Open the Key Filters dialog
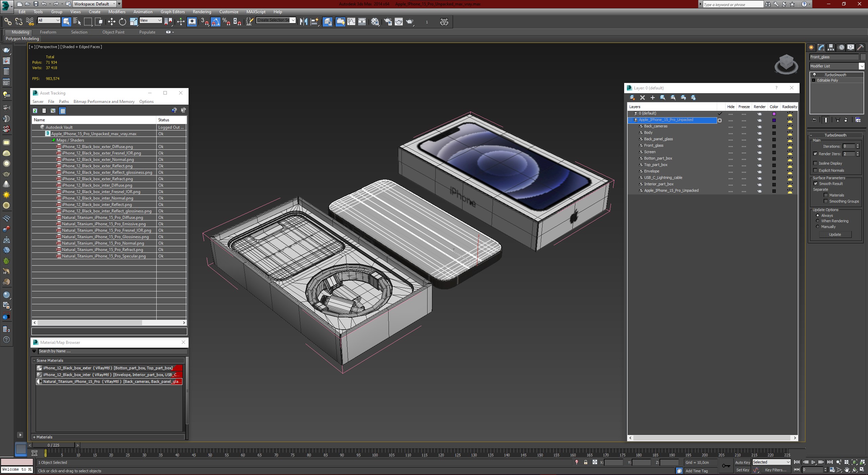The image size is (868, 475). [775, 470]
